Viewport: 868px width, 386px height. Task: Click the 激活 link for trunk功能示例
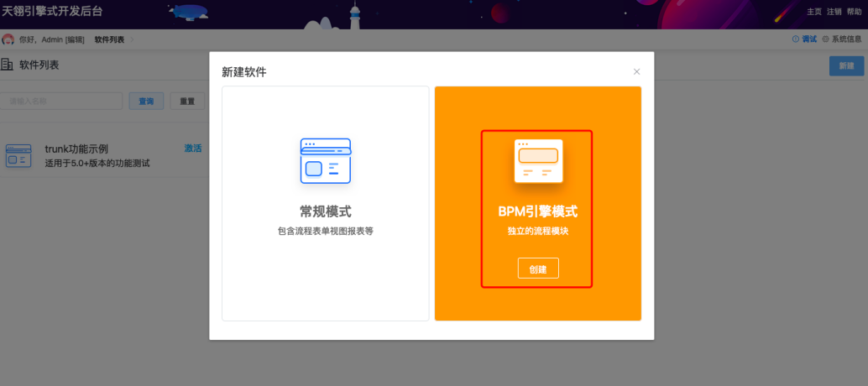(x=192, y=149)
